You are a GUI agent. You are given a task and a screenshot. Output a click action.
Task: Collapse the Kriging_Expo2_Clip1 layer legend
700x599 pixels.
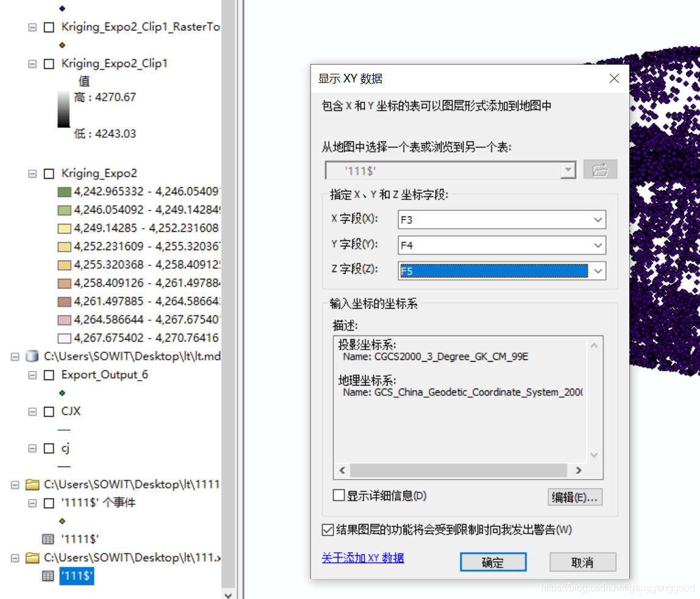click(x=32, y=64)
